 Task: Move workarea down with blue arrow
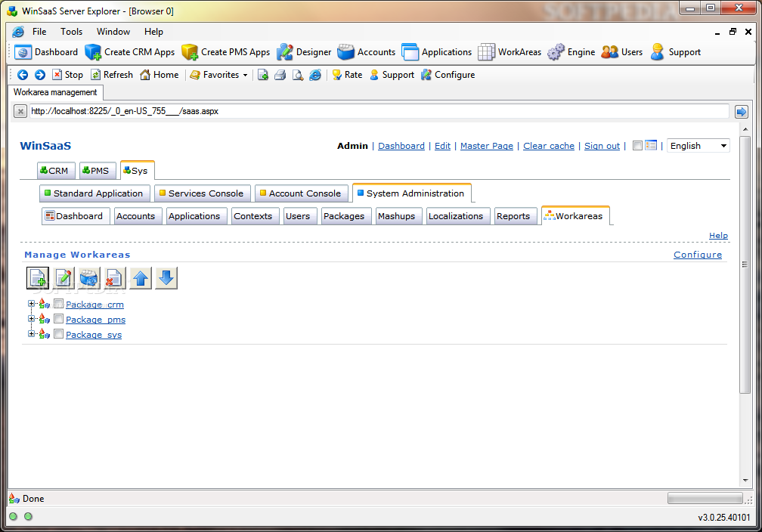click(166, 278)
